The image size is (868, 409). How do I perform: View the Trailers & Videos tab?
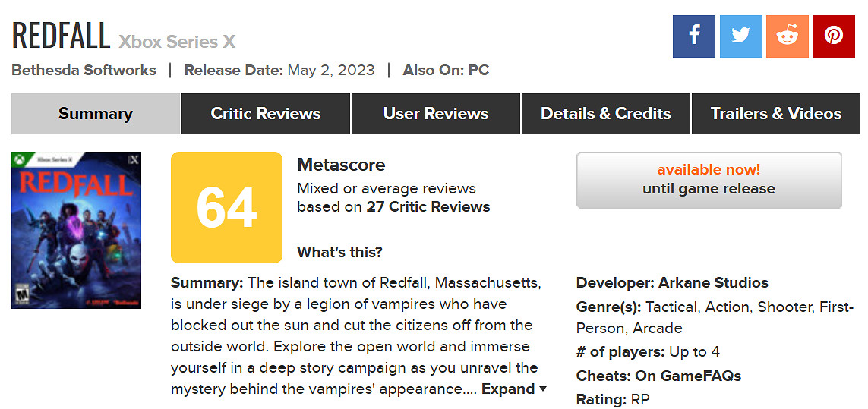pos(776,114)
